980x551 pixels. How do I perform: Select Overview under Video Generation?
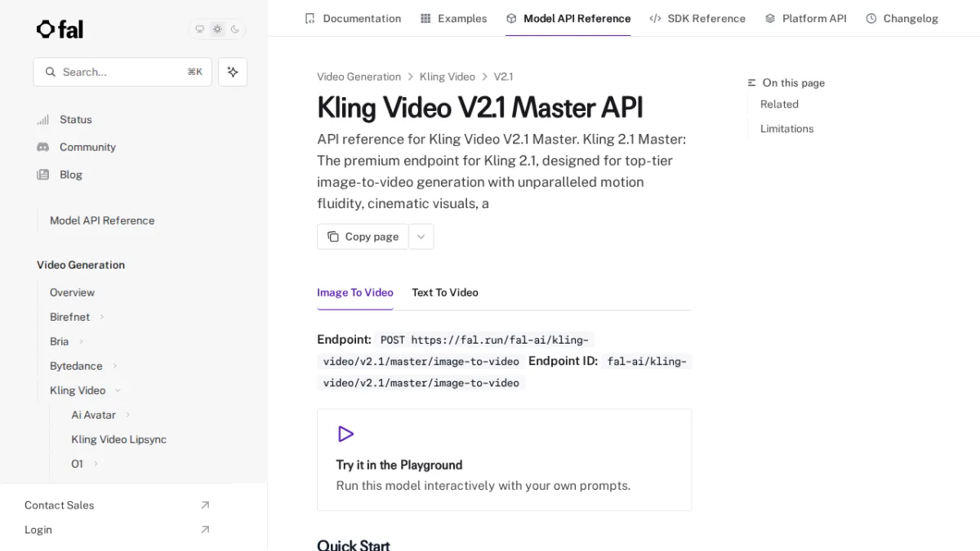pos(72,292)
